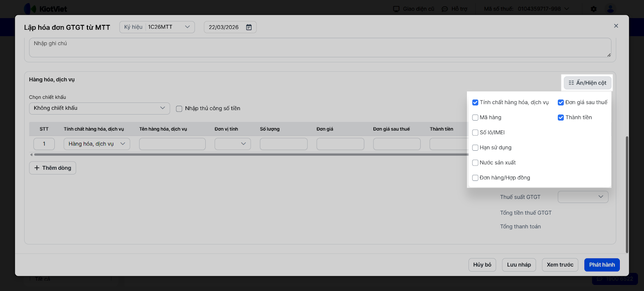Click the Đơn vị tính column header
This screenshot has width=644, height=291.
(226, 129)
